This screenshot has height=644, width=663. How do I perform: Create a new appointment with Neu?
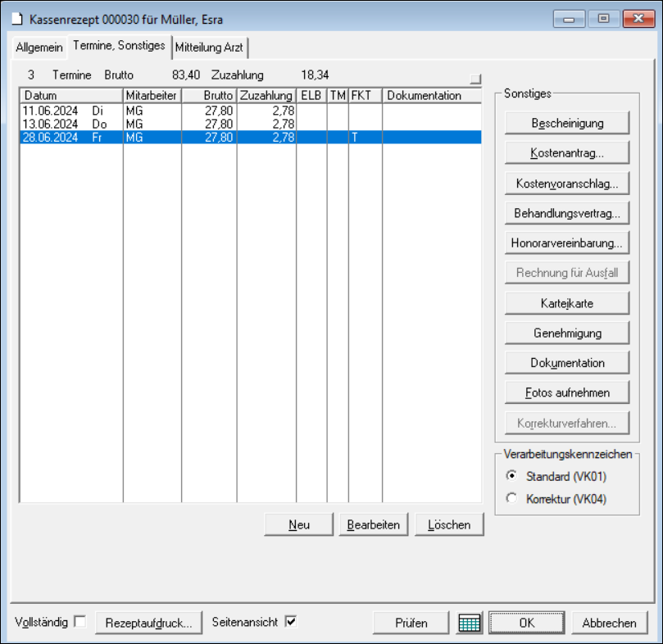click(298, 524)
